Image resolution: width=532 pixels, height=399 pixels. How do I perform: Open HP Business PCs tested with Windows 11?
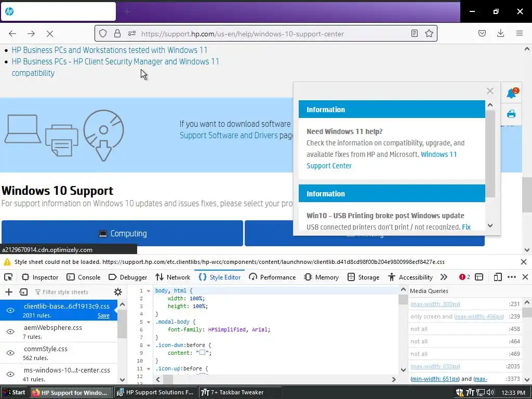pyautogui.click(x=110, y=50)
